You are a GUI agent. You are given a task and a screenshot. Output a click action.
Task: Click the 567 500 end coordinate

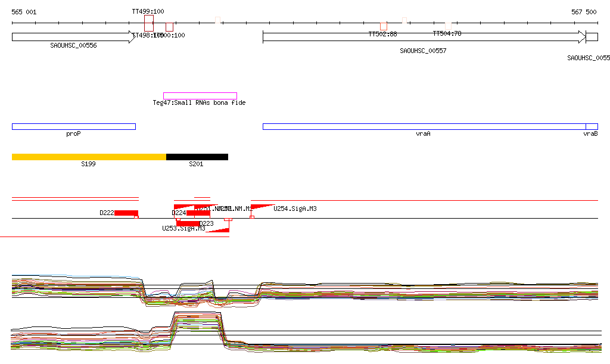coord(584,12)
